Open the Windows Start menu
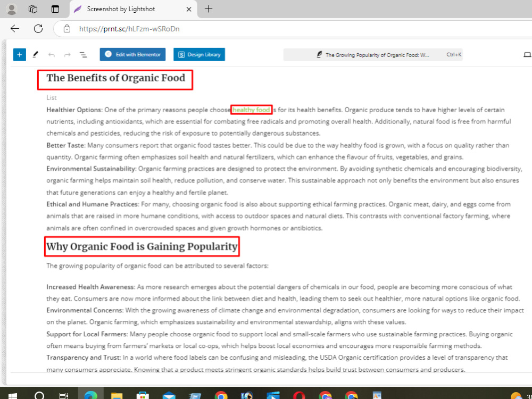Viewport: 532px width, 399px height. coord(13,396)
